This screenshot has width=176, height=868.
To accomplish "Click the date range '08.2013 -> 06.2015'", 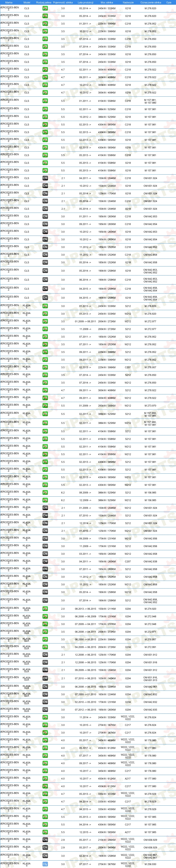I will [x=85, y=609].
